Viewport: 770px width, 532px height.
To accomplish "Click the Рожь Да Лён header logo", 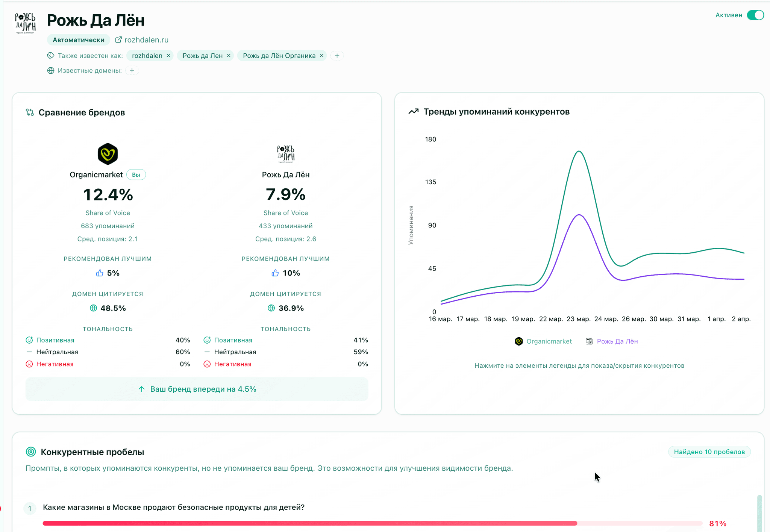I will click(x=26, y=23).
